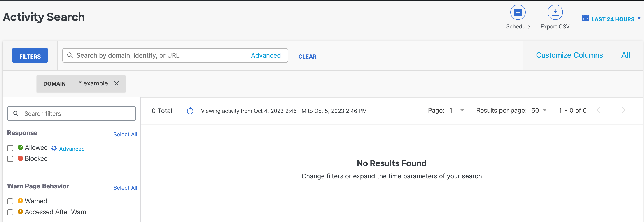Click the Domain filter chip label
The width and height of the screenshot is (644, 222).
[54, 84]
